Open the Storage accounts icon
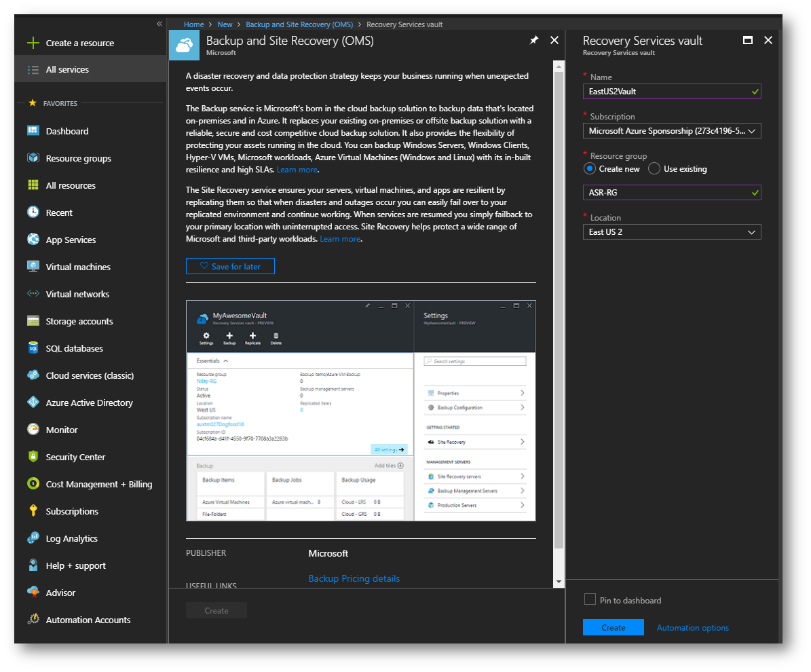 33,321
